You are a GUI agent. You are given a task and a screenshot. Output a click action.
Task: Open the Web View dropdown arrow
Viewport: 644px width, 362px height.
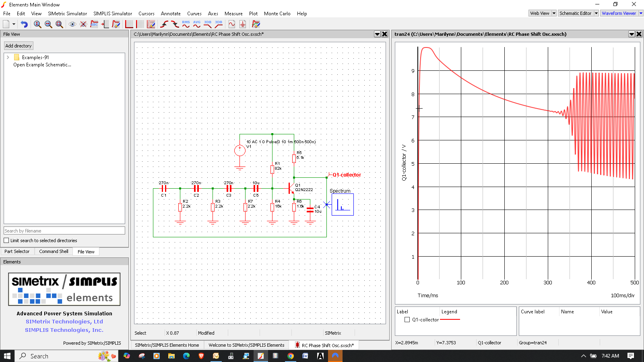coord(554,13)
